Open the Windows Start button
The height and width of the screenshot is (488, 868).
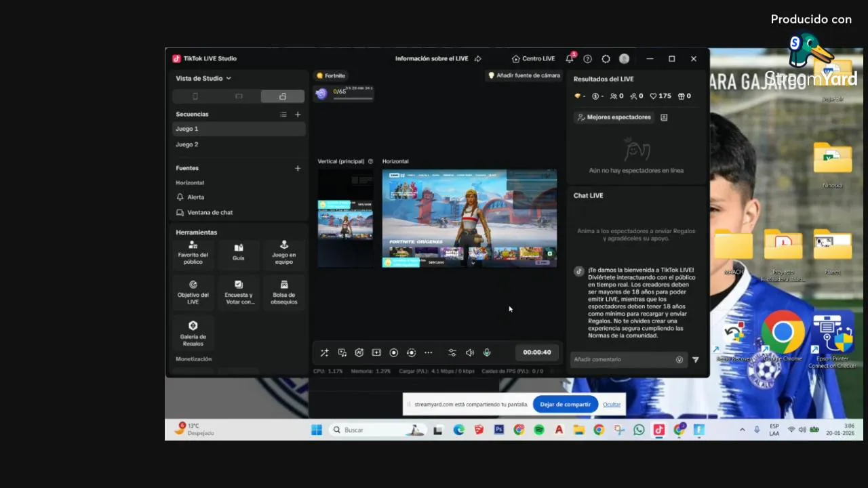[317, 430]
